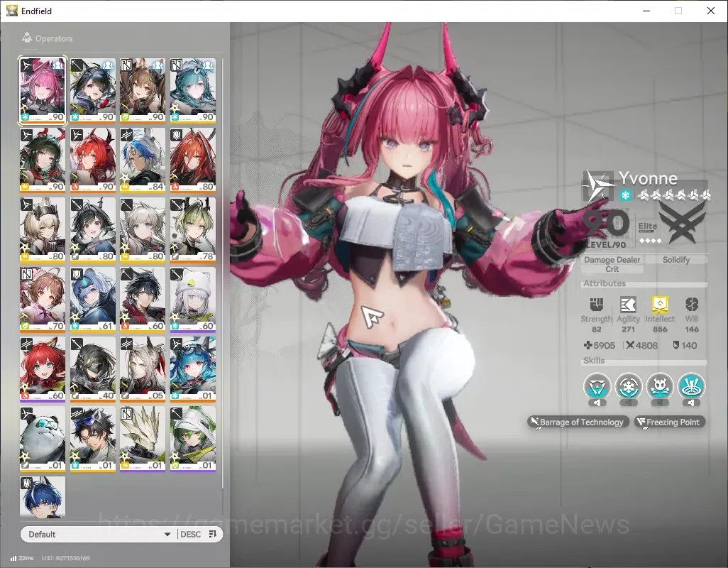This screenshot has height=568, width=728.
Task: Click the Operators header icon
Action: point(27,38)
